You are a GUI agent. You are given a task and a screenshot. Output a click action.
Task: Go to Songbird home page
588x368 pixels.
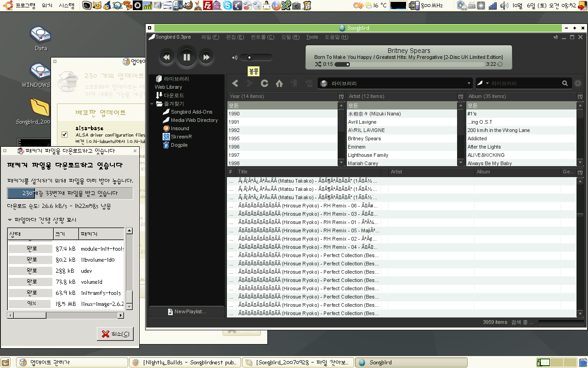(279, 83)
